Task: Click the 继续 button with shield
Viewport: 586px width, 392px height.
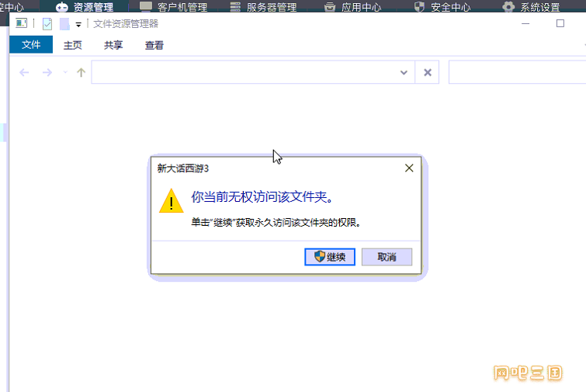Action: [x=330, y=257]
